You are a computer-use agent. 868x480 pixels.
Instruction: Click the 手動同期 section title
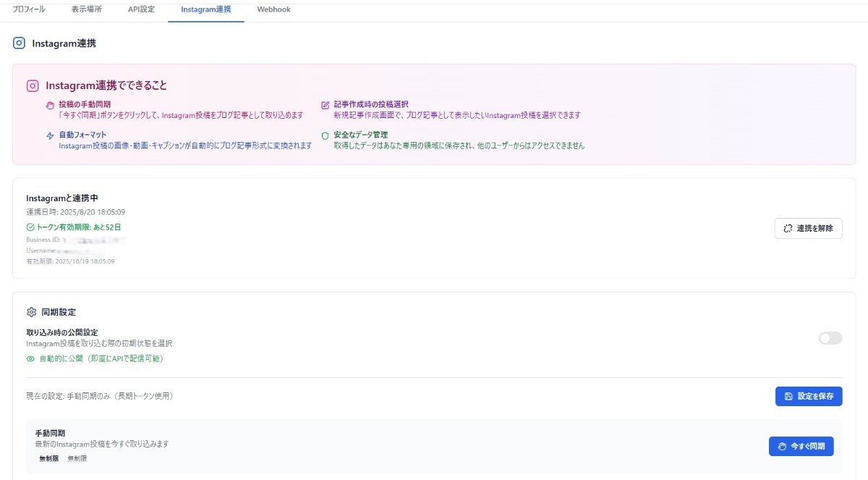point(50,432)
